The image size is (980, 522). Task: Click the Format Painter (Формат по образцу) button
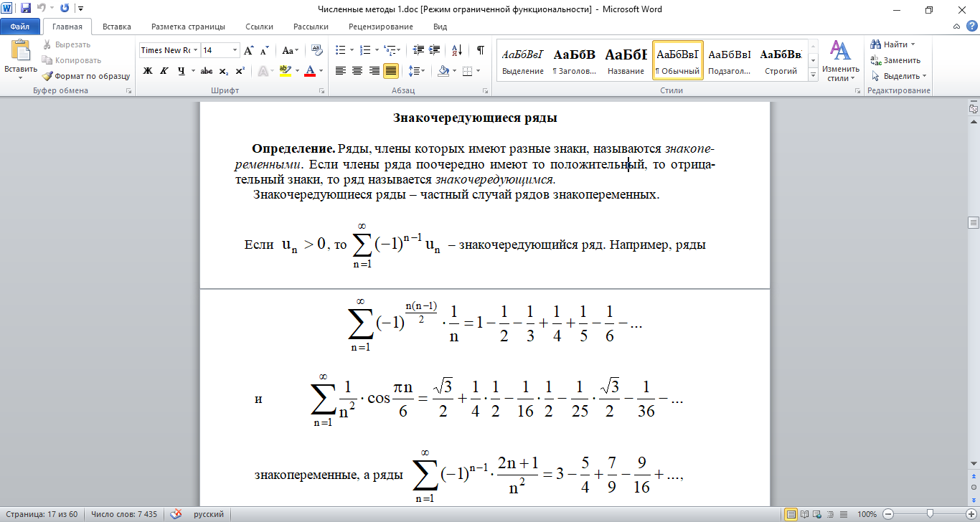[85, 75]
